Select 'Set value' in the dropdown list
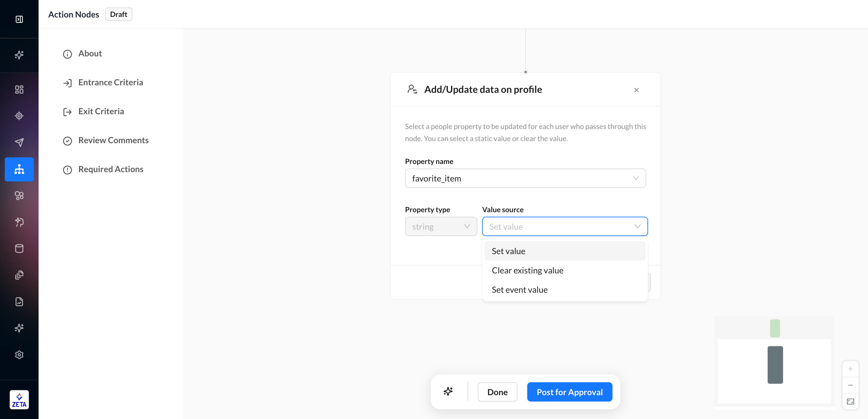Image resolution: width=868 pixels, height=419 pixels. point(508,251)
